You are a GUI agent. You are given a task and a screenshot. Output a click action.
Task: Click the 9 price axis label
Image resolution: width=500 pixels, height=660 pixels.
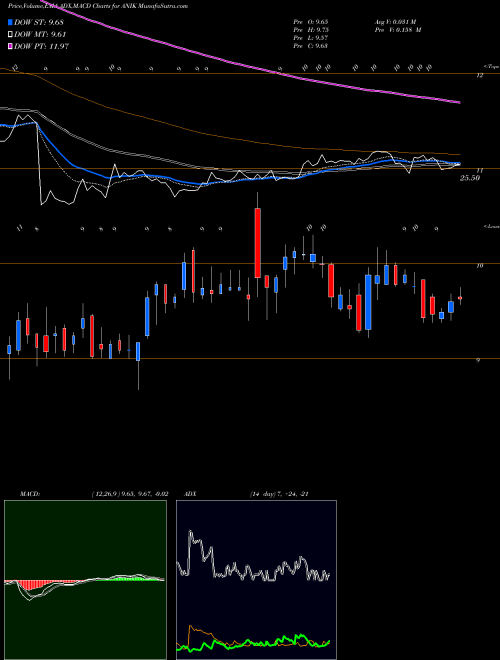click(477, 361)
